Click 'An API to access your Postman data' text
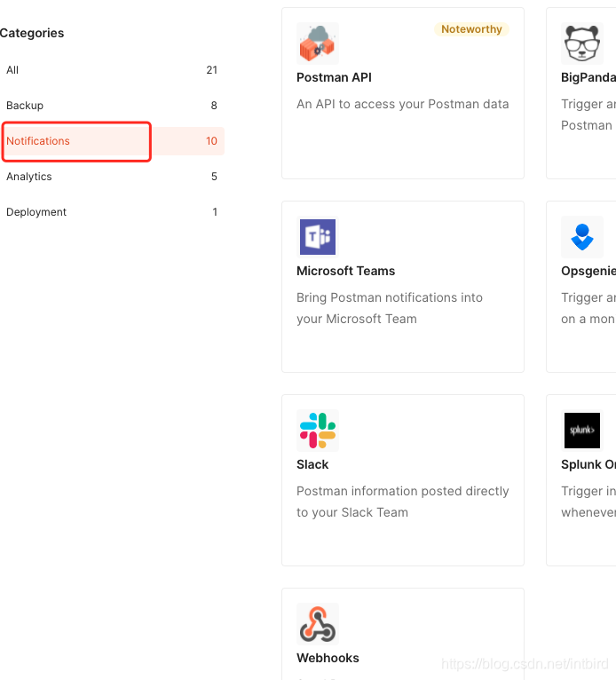This screenshot has height=680, width=616. (403, 104)
